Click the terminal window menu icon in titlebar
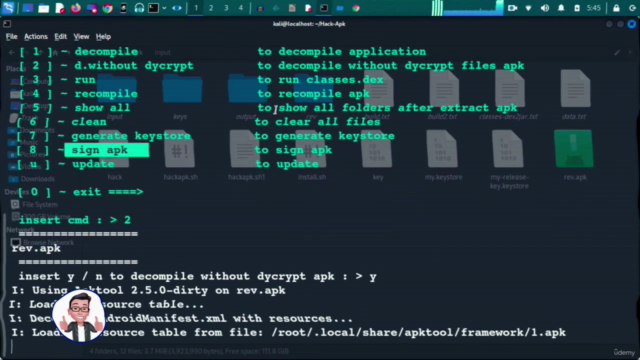The image size is (640, 360). click(7, 24)
